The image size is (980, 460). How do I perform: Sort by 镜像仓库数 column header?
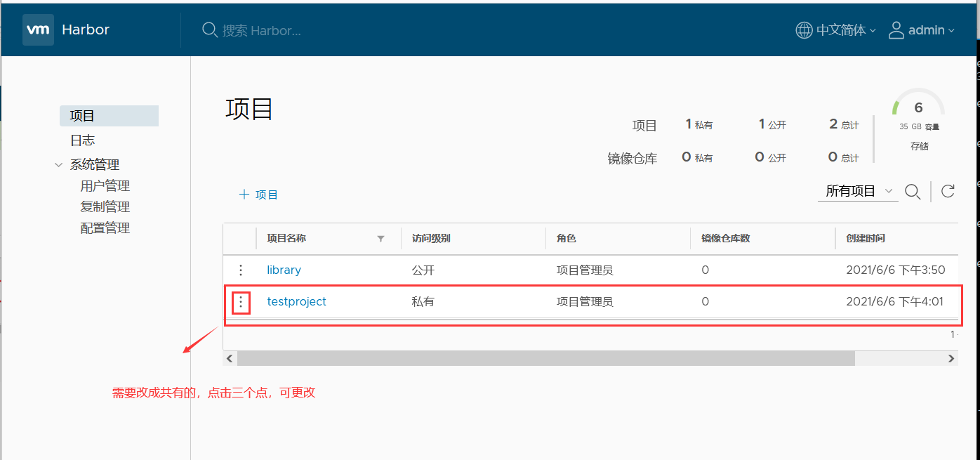point(726,239)
